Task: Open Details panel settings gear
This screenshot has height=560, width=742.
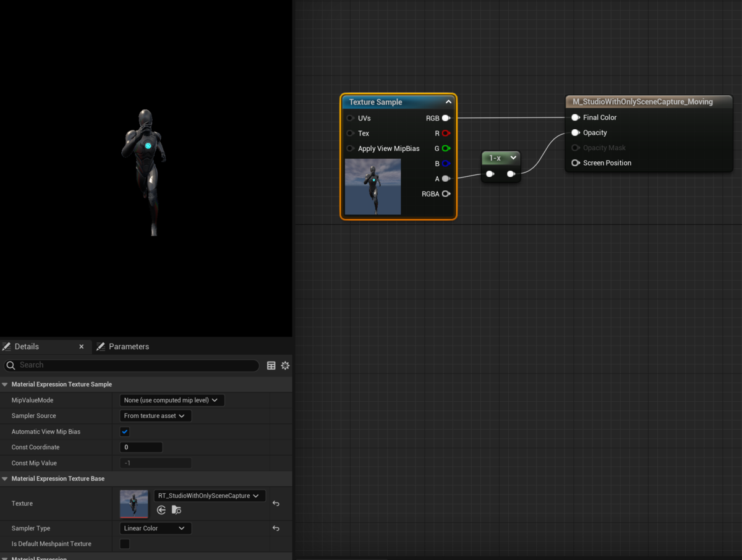Action: tap(285, 365)
